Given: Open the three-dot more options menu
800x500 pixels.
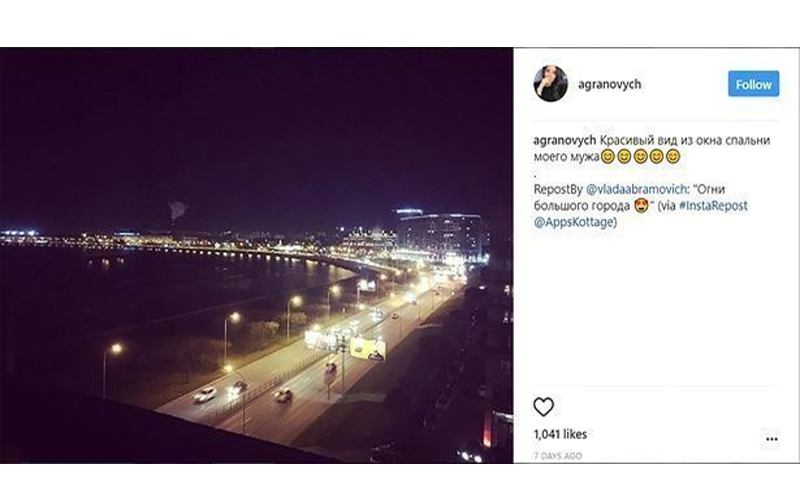Looking at the screenshot, I should pyautogui.click(x=771, y=439).
